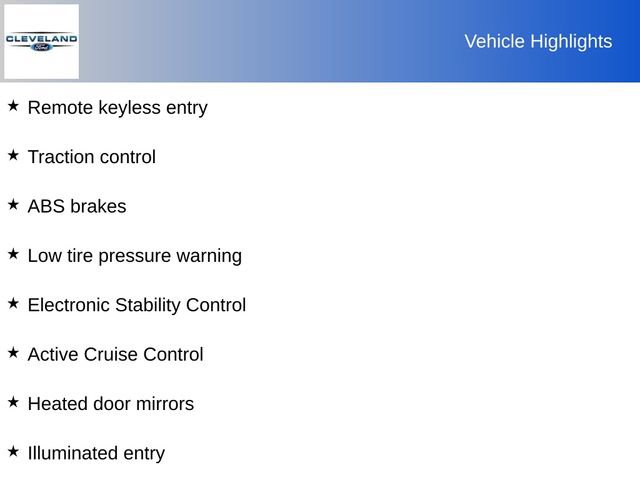Select the Remote keyless entry text
Screen dimensions: 640x480
(117, 107)
